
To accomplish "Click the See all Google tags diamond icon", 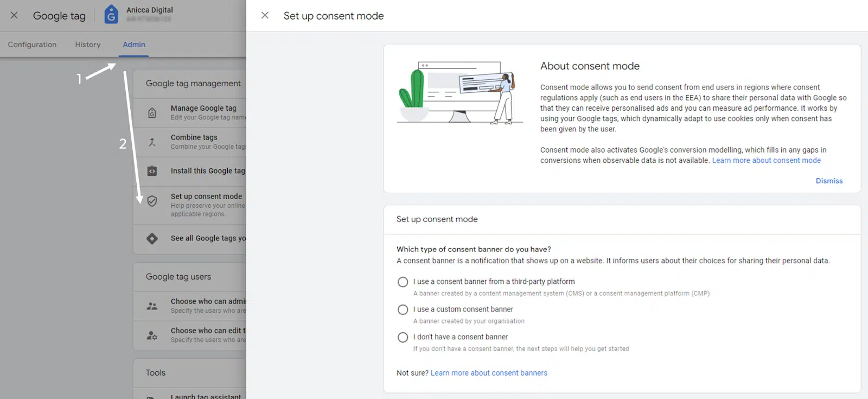I will click(x=152, y=238).
